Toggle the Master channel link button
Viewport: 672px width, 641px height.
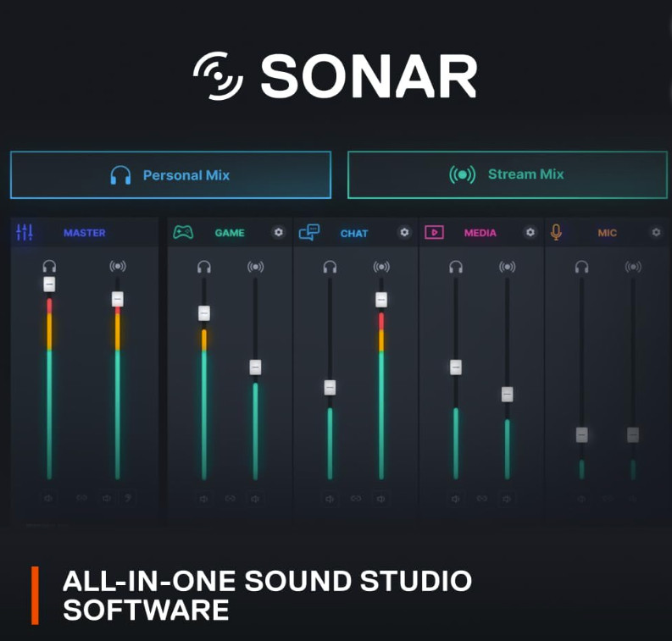(x=82, y=498)
